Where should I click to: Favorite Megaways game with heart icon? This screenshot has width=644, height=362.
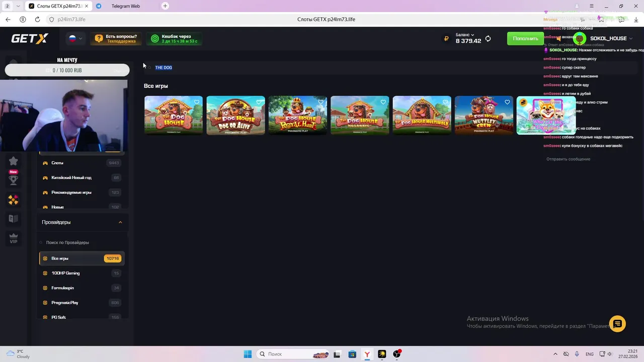tap(383, 102)
